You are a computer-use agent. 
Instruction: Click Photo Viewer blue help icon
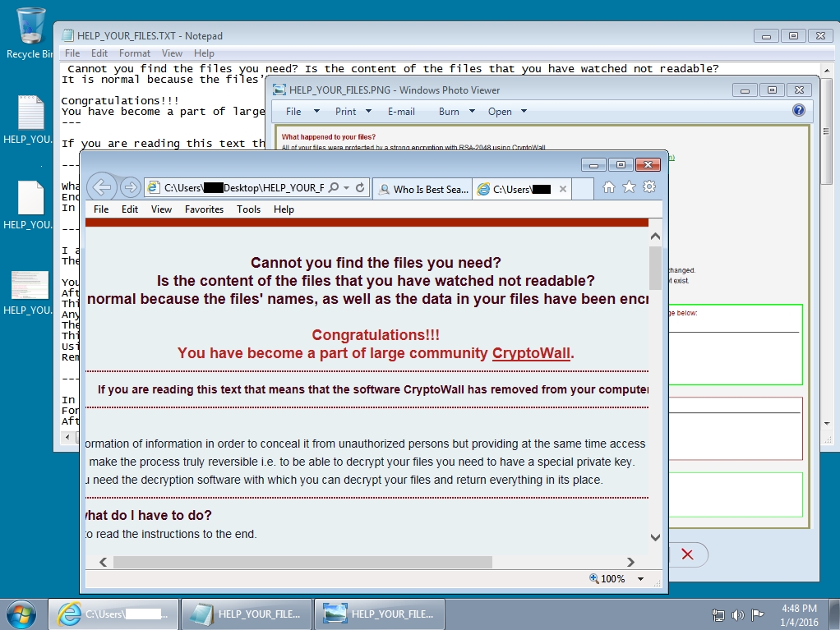click(x=798, y=111)
